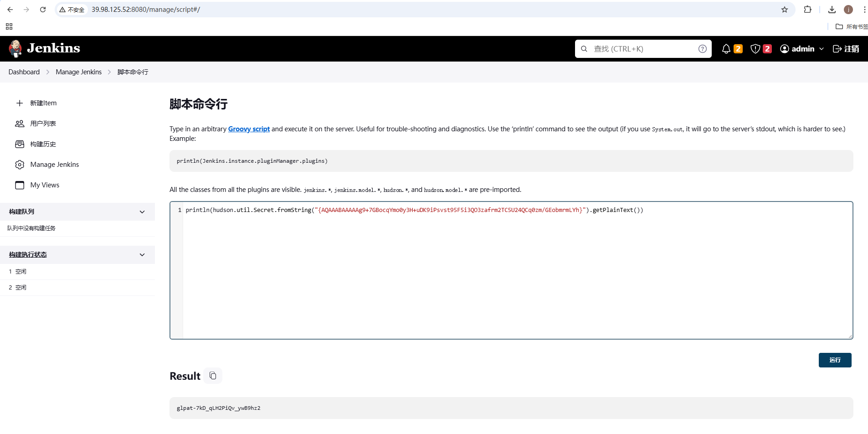Open 新建Item in the sidebar
The width and height of the screenshot is (868, 434).
[43, 103]
